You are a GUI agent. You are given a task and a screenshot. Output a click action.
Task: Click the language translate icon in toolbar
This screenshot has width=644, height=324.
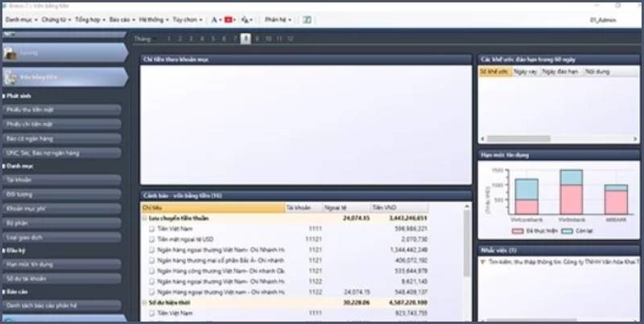pos(246,19)
